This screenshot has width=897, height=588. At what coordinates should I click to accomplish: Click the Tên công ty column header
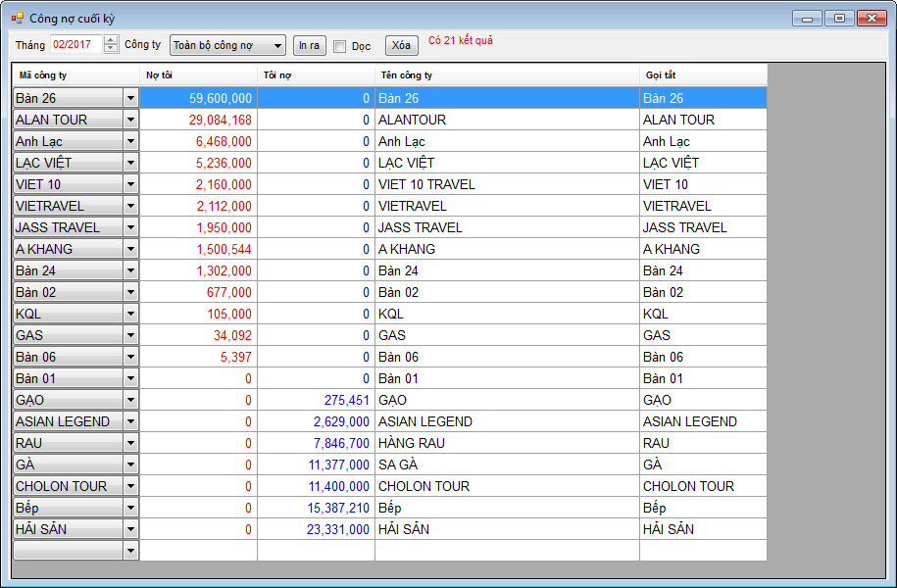[x=507, y=75]
